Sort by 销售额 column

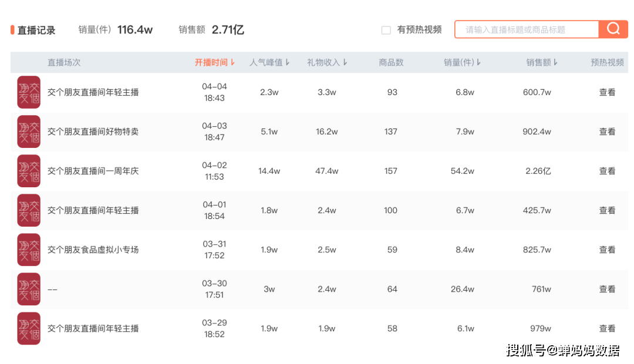coord(542,62)
